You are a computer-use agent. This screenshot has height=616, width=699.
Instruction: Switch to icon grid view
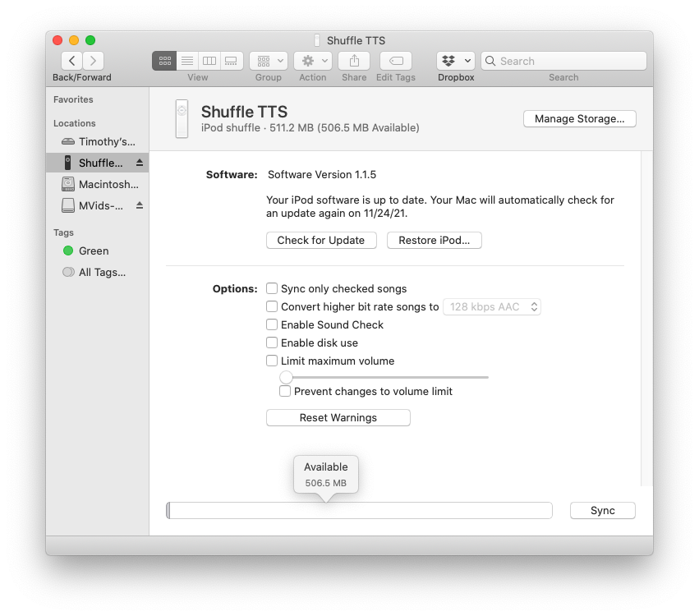(x=164, y=61)
